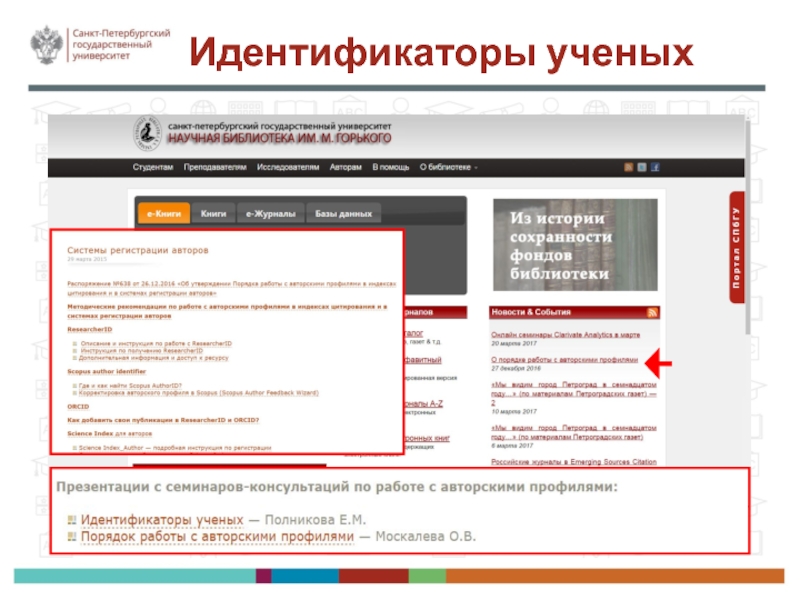Open Российские журналы в Emerging Sources Citation link
The image size is (800, 600).
573,462
